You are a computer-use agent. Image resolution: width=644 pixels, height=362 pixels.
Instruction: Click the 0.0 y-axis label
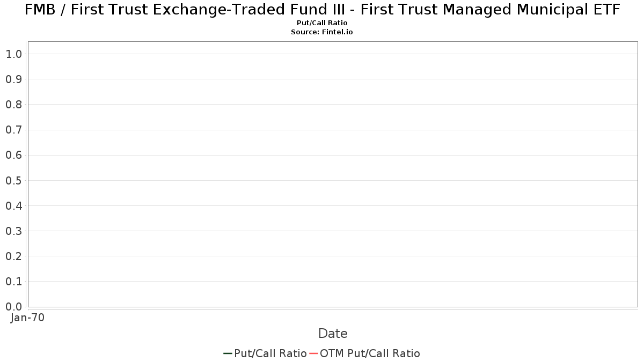(13, 307)
